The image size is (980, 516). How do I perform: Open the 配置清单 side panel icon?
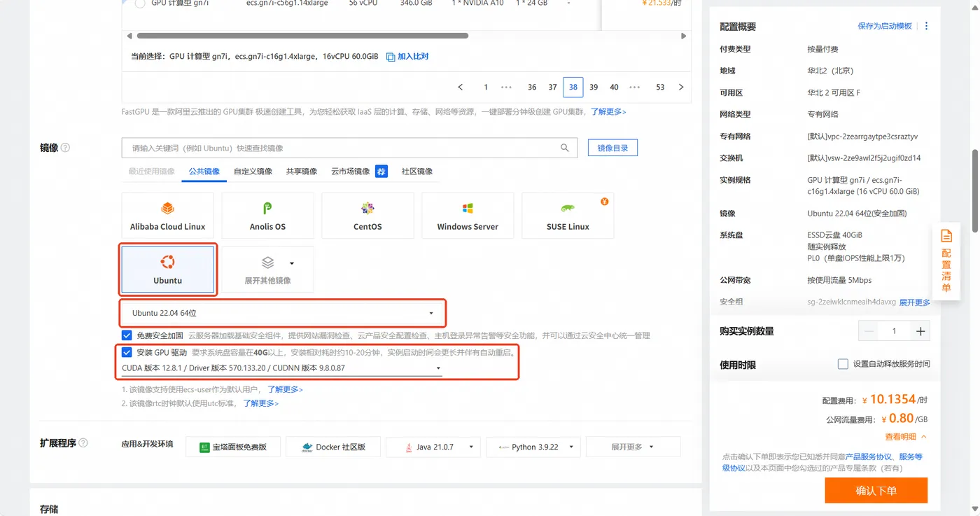coord(946,260)
